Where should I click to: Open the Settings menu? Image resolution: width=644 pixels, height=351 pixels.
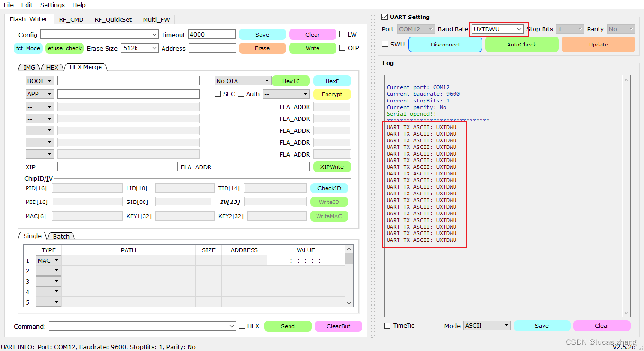(x=52, y=5)
